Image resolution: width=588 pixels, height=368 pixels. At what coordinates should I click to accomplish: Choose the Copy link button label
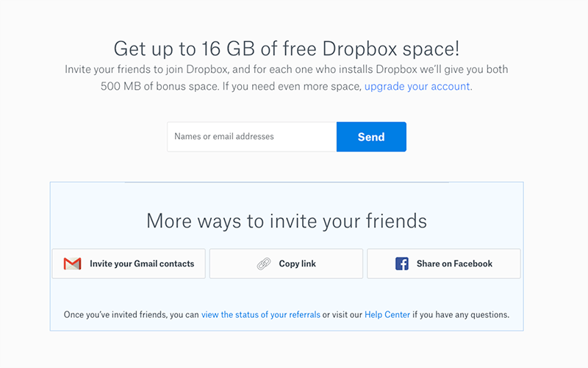(x=297, y=263)
